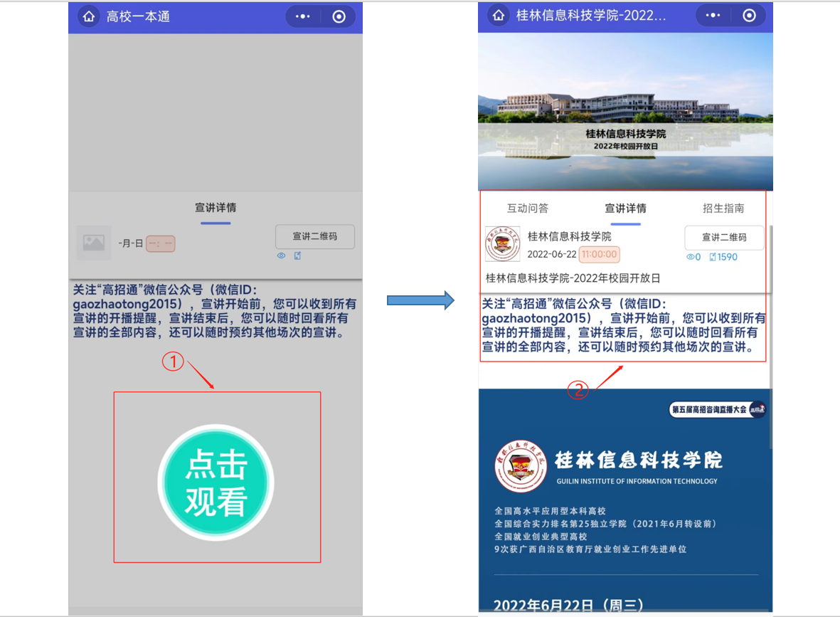The width and height of the screenshot is (840, 617).
Task: Click the 桂林信息科技学院 logo beside the 2022-06-22 date
Action: 502,244
